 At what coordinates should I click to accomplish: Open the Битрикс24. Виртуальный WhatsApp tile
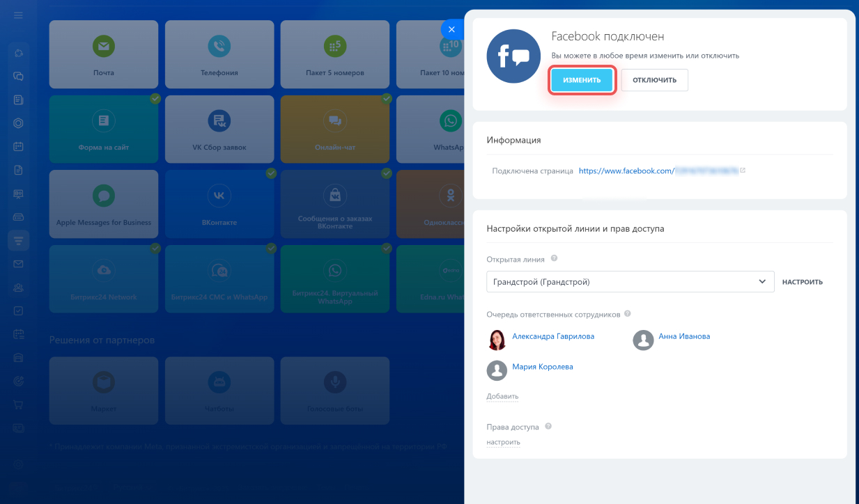[x=335, y=278]
